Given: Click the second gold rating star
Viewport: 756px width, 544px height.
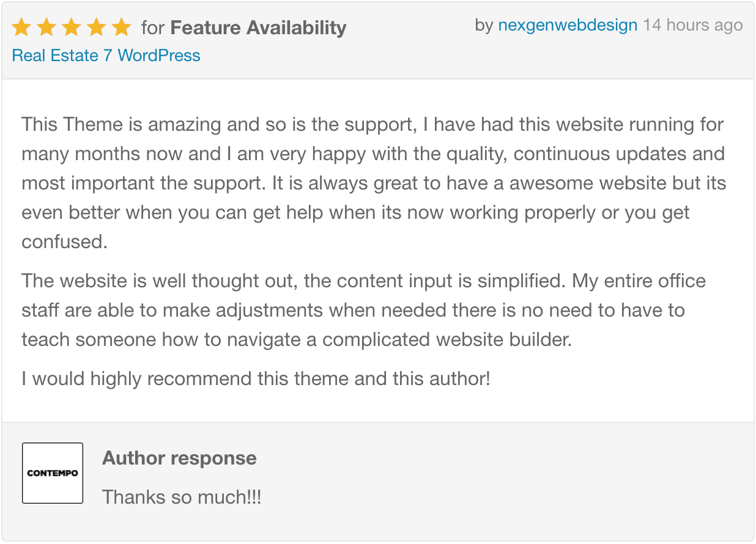Looking at the screenshot, I should click(x=46, y=28).
